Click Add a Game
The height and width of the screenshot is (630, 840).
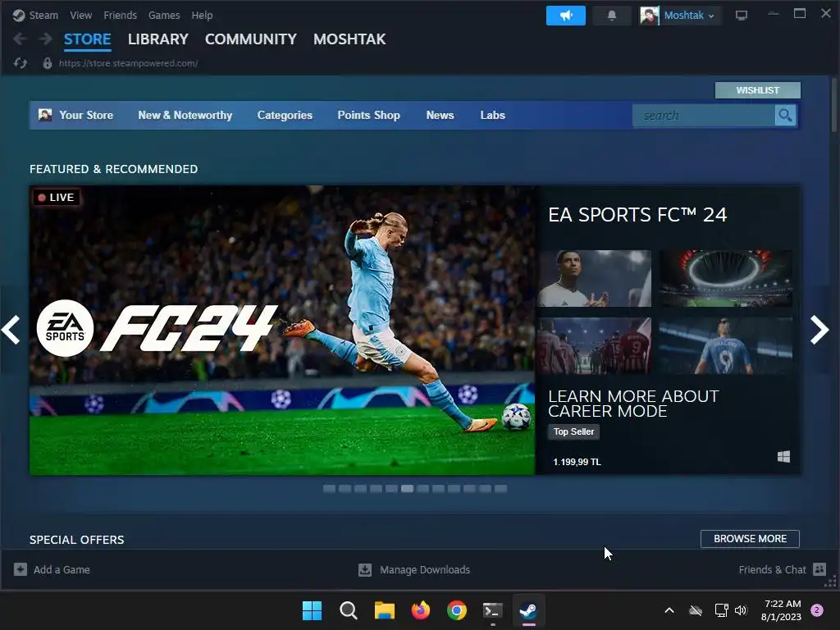52,569
